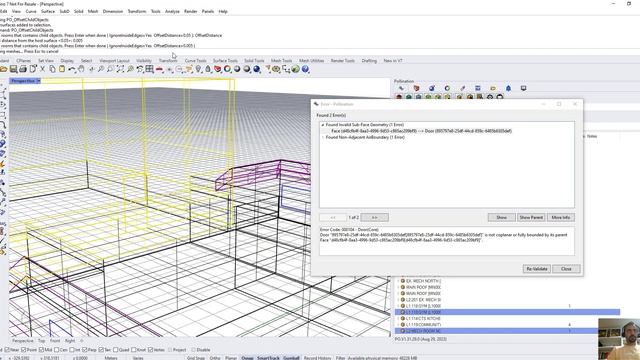Click the blue Help globe icon
Image resolution: width=640 pixels, height=360 pixels.
pyautogui.click(x=305, y=69)
